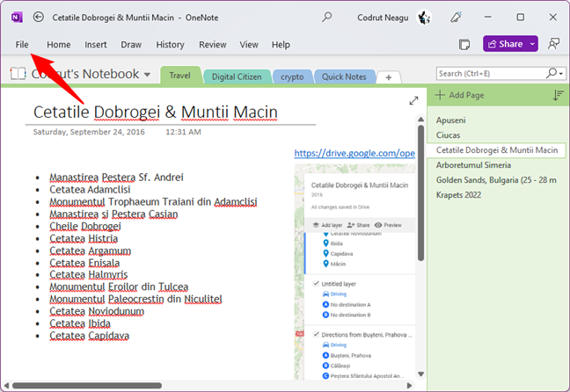Click the pen/ink mode icon
The image size is (570, 392).
pos(456,17)
